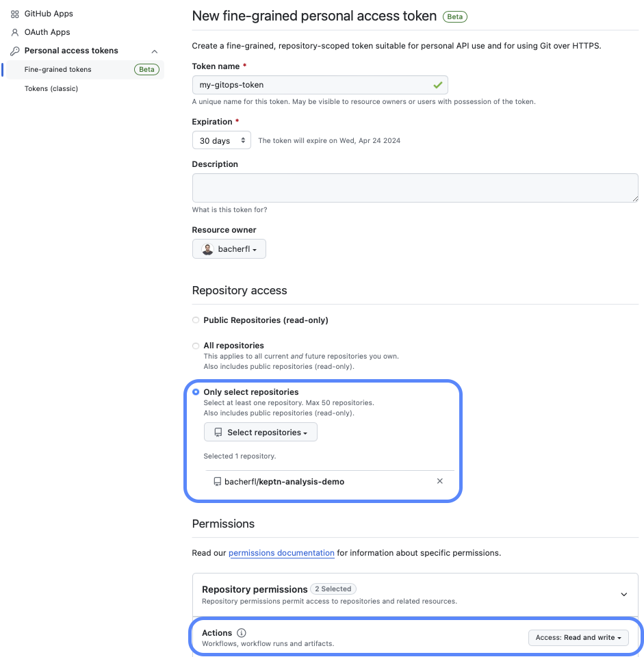Click the avatar icon in the Resource owner button
The width and height of the screenshot is (644, 657).
click(x=207, y=248)
